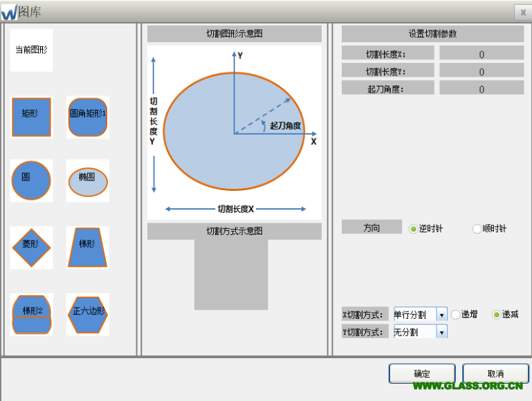The height and width of the screenshot is (401, 532).
Task: Pick the 菱形 diamond shape icon
Action: 32,247
